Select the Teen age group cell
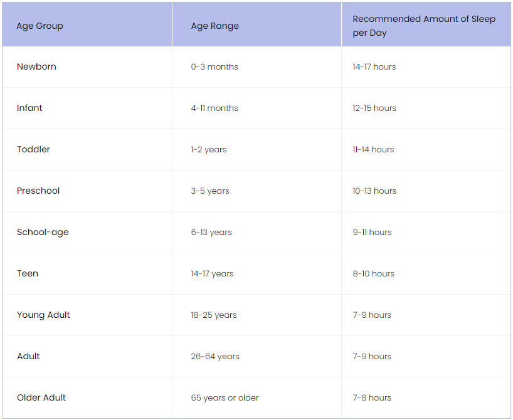 (28, 274)
